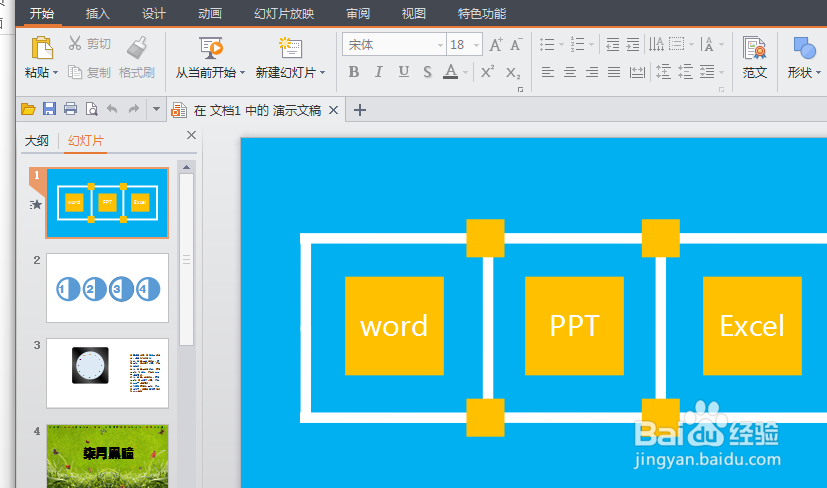Click the Paste clipboard icon
Image resolution: width=827 pixels, height=488 pixels.
point(42,48)
